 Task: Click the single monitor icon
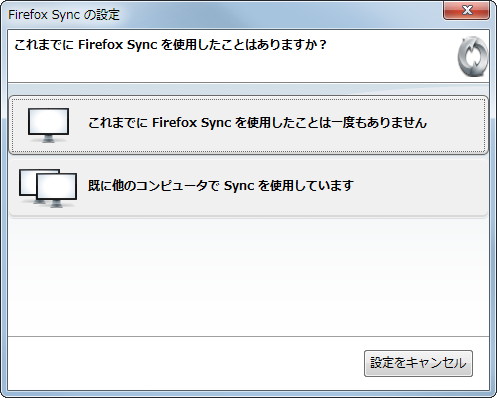(x=49, y=125)
